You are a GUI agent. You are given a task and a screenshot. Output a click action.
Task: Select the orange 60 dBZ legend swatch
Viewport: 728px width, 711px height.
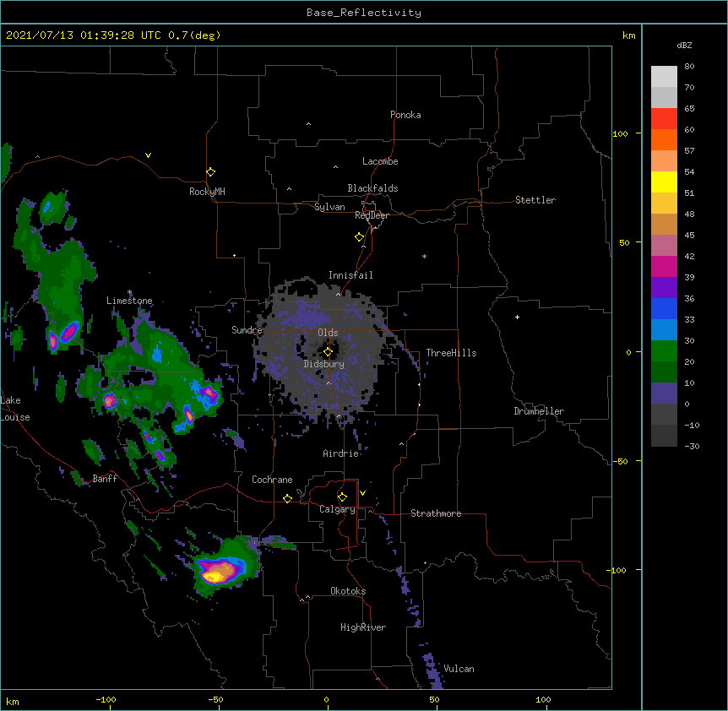[x=664, y=139]
